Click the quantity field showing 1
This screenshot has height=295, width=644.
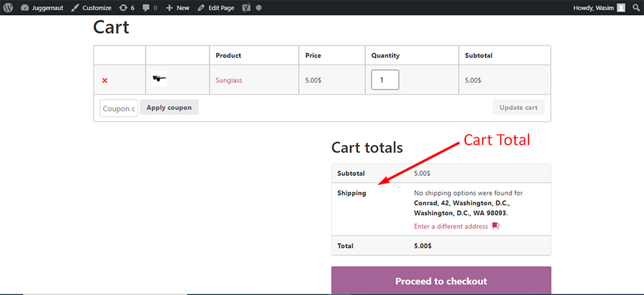point(385,80)
